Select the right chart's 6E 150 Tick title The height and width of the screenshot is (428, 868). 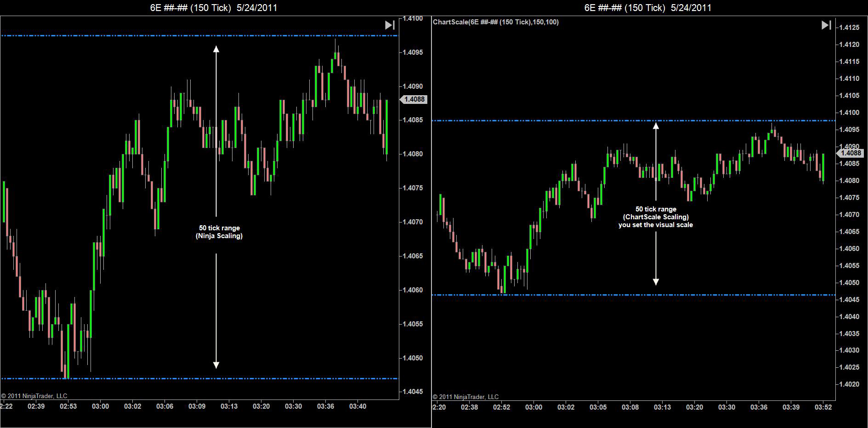click(x=648, y=8)
